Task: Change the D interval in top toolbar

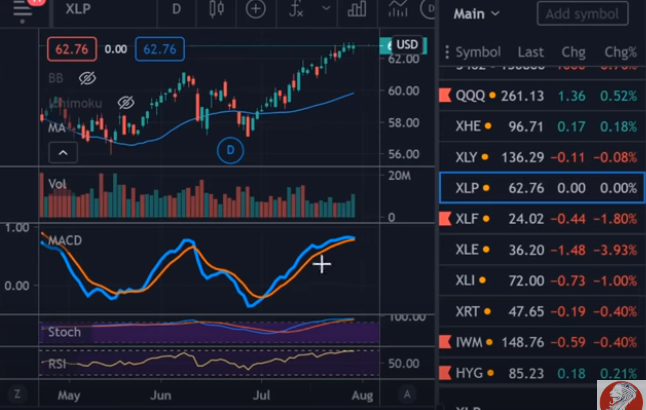Action: (x=176, y=9)
